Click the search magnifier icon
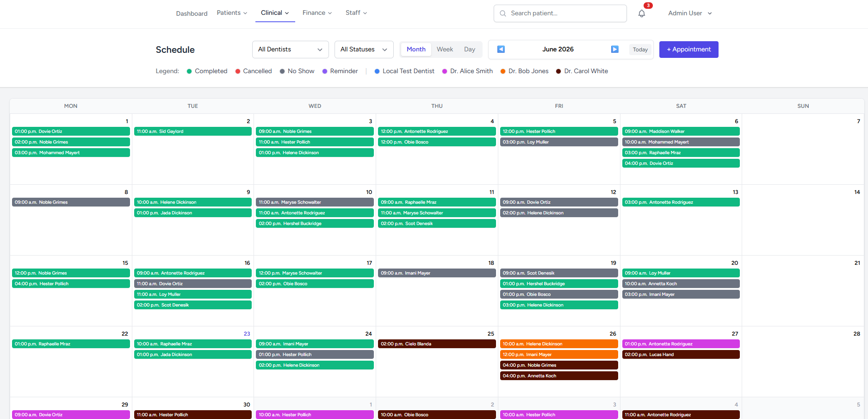Image resolution: width=868 pixels, height=419 pixels. coord(503,13)
